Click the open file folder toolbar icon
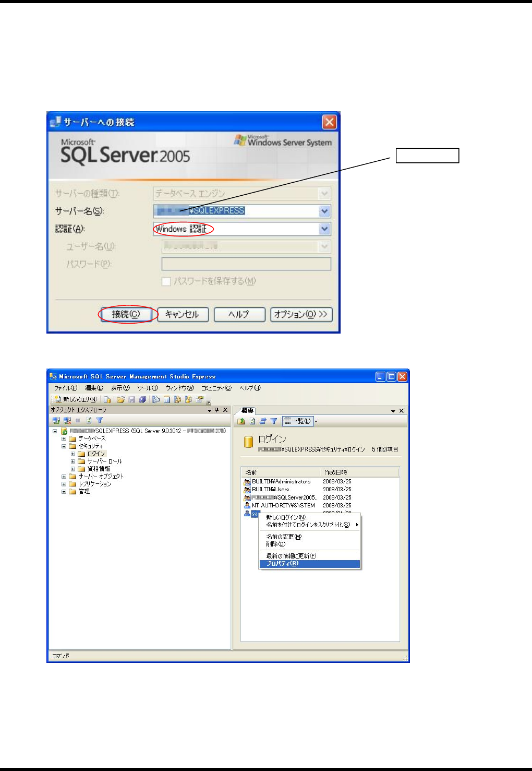 coord(120,400)
